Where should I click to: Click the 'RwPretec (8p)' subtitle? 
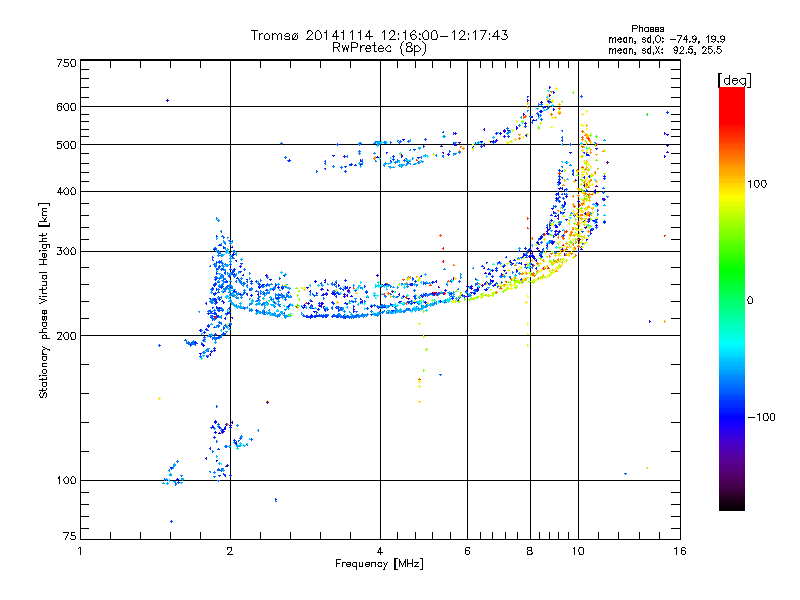point(379,48)
